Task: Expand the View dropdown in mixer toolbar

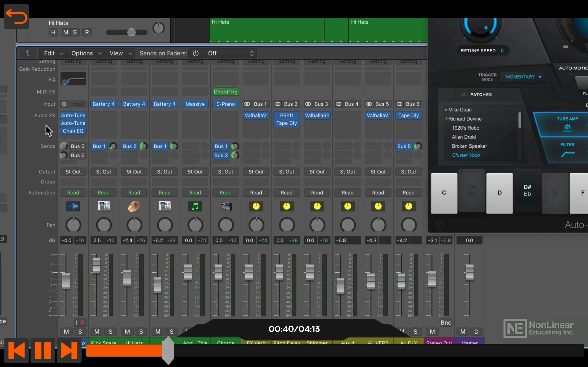Action: click(120, 53)
